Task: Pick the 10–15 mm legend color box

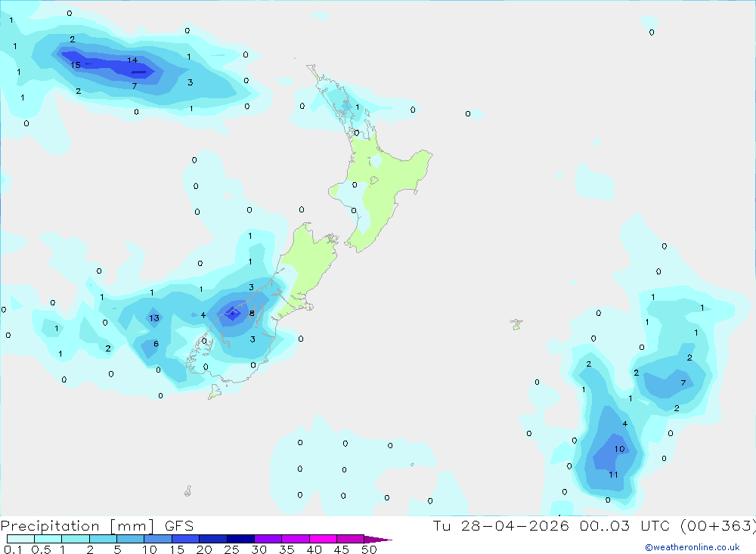Action: [158, 539]
